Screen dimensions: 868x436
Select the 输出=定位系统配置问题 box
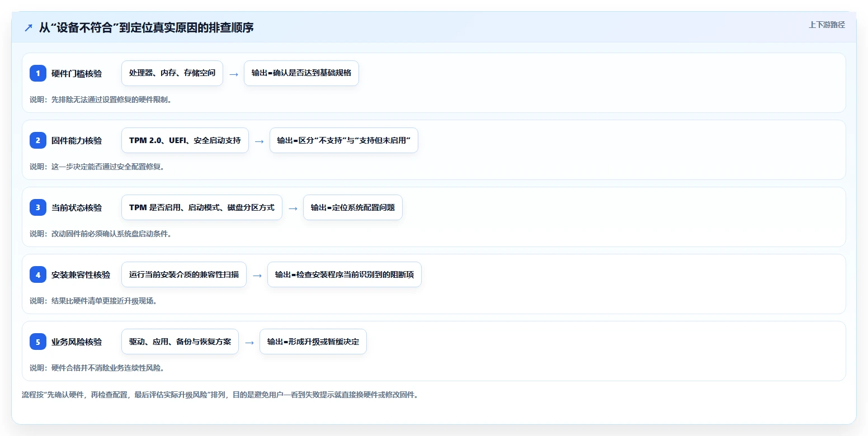click(353, 207)
